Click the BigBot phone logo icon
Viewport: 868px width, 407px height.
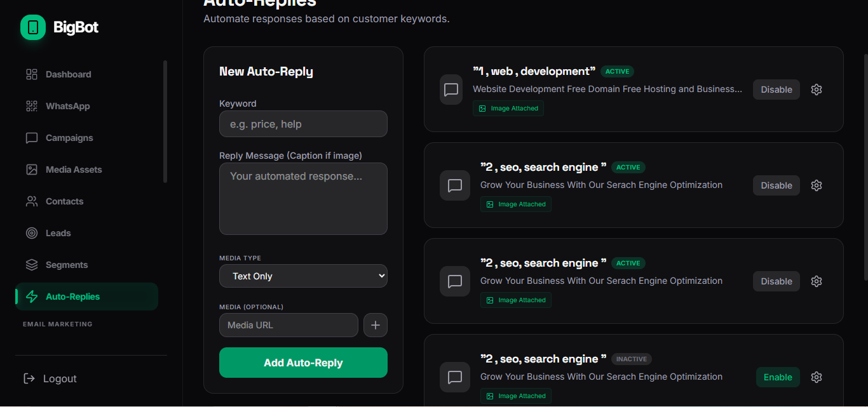(x=33, y=27)
